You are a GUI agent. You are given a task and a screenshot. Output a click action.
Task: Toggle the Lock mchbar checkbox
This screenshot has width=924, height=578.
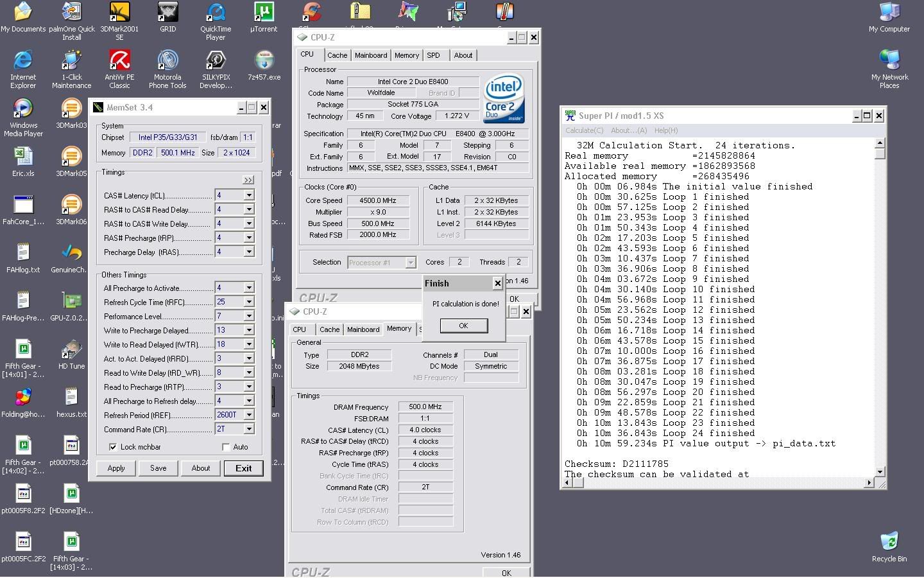click(x=113, y=447)
